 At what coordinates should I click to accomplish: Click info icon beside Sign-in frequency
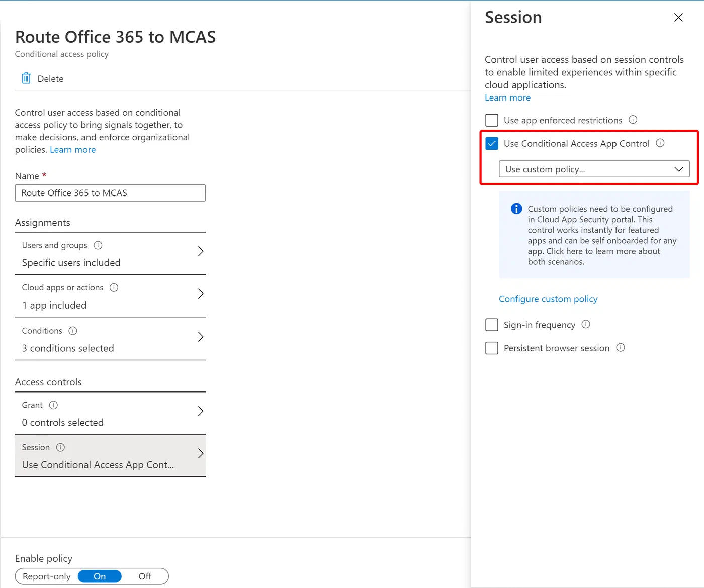[x=586, y=324]
